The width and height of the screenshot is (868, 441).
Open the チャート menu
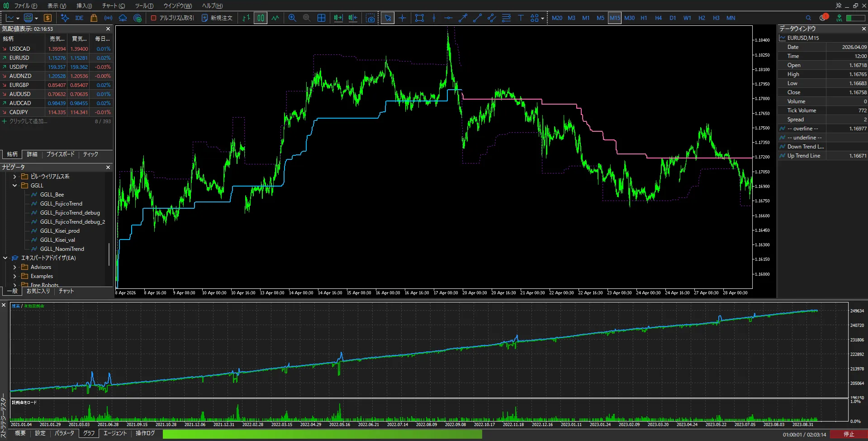coord(113,6)
